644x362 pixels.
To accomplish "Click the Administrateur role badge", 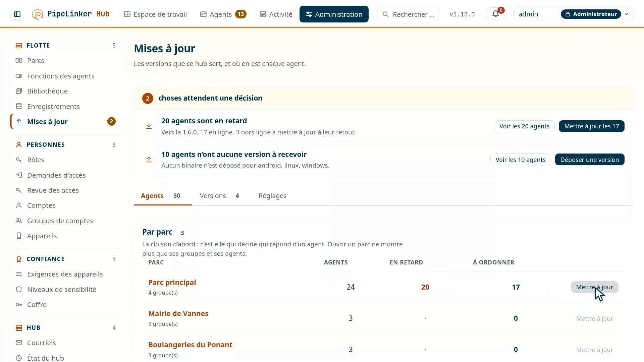I will coord(591,14).
